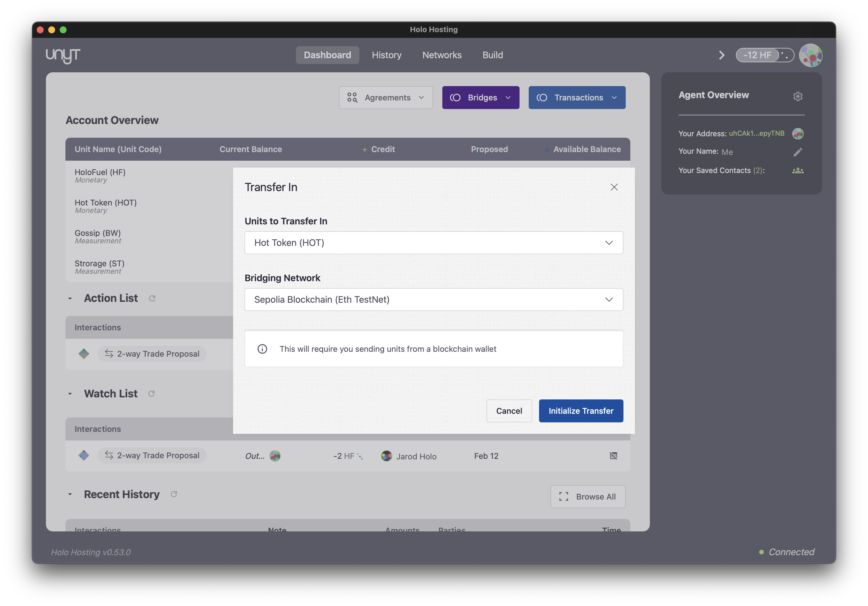This screenshot has width=868, height=606.
Task: Refresh the Action List
Action: [152, 298]
